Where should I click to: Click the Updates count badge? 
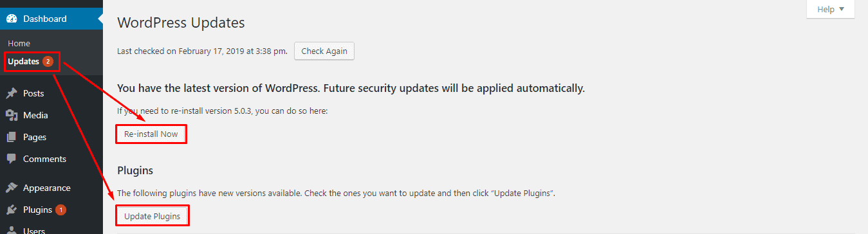coord(48,62)
